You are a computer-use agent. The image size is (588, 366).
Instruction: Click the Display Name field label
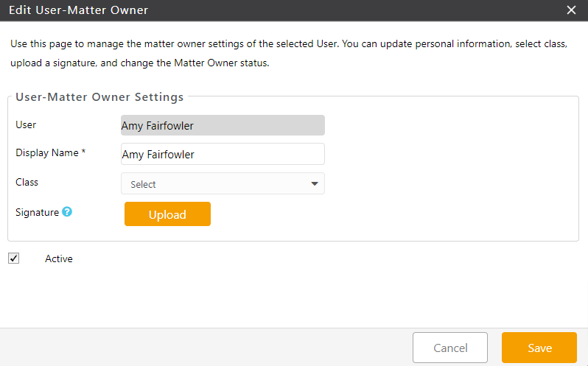pos(50,153)
